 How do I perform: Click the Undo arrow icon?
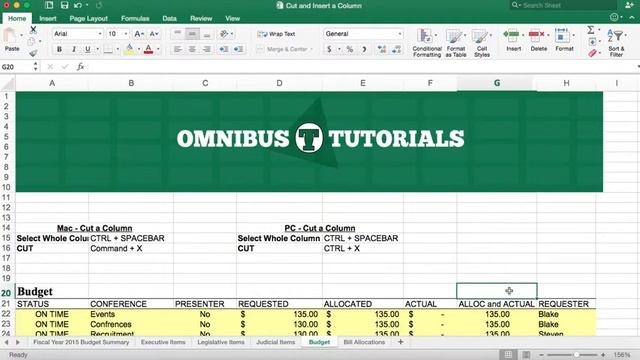(78, 5)
